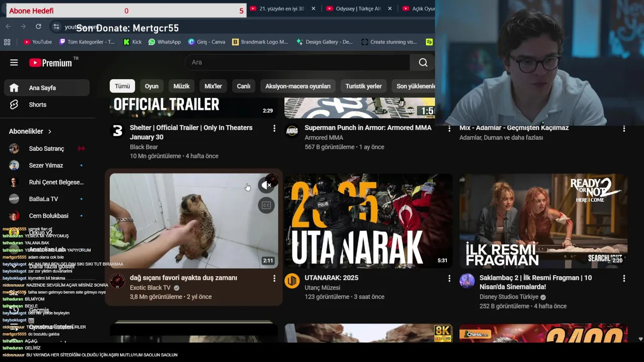Open Disney Studios Türkiye channel avatar
Viewport: 644px width, 362px height.
coord(467,281)
